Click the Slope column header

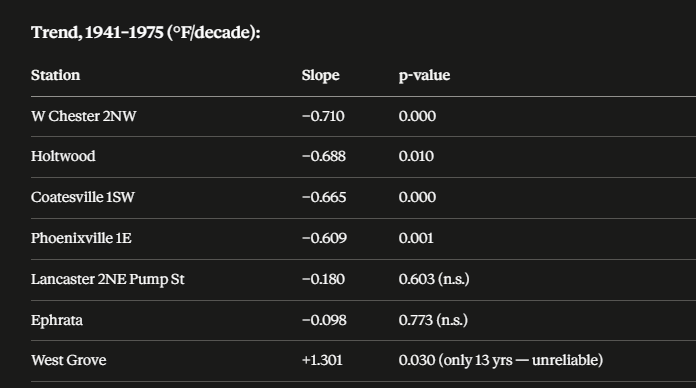pos(320,75)
